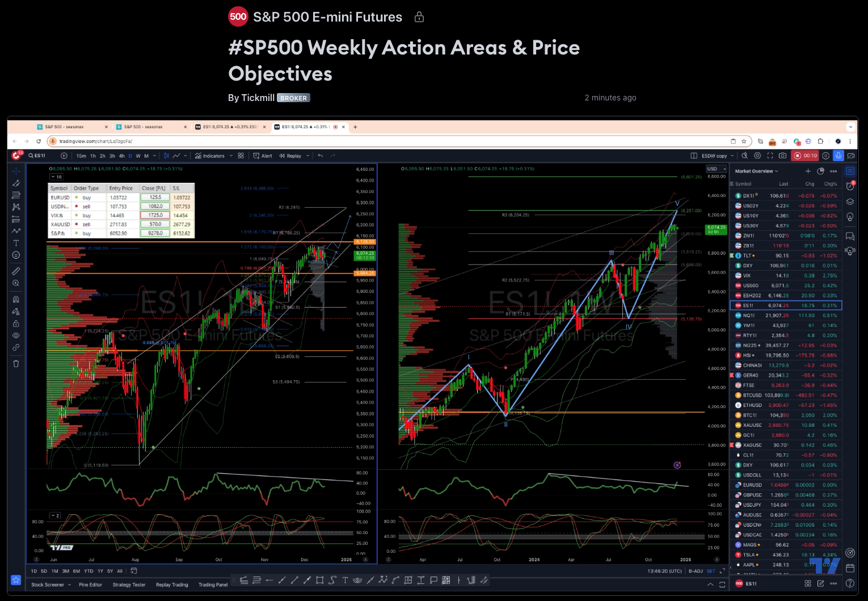Image resolution: width=868 pixels, height=601 pixels.
Task: Select the text annotation tool
Action: tap(16, 243)
